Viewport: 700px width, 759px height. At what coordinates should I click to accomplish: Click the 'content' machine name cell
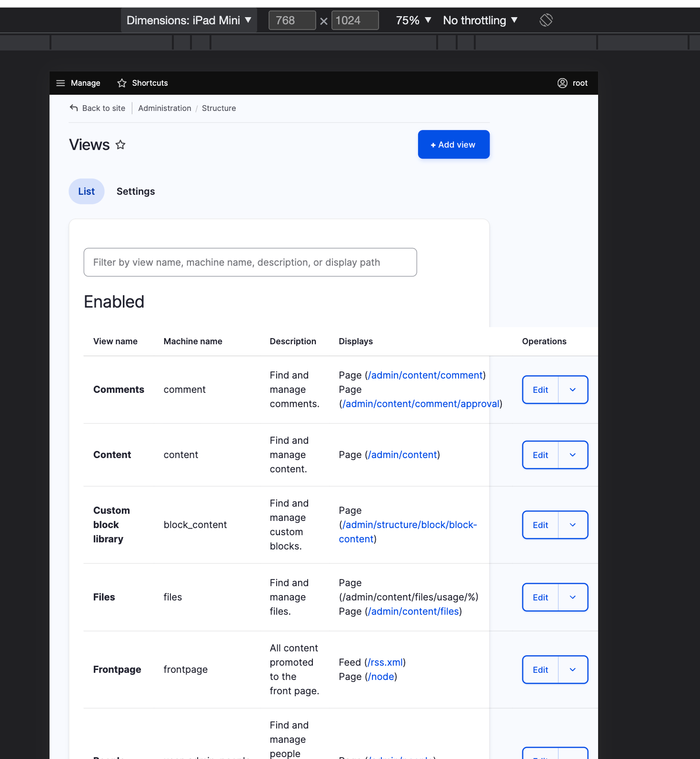pos(181,455)
